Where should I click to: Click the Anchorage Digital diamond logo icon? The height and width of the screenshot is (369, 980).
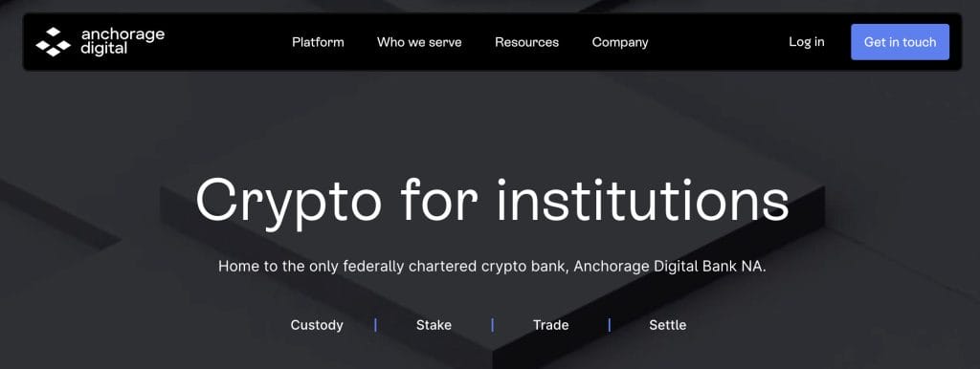[x=54, y=42]
